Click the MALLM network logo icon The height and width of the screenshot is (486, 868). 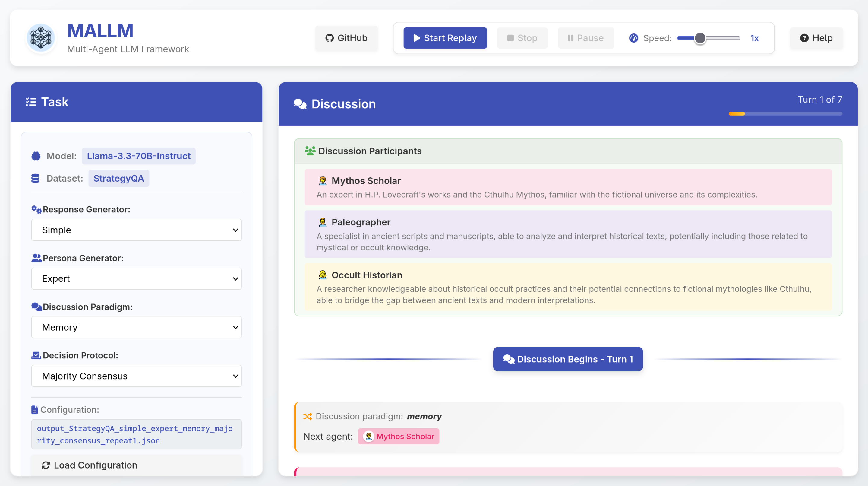41,38
